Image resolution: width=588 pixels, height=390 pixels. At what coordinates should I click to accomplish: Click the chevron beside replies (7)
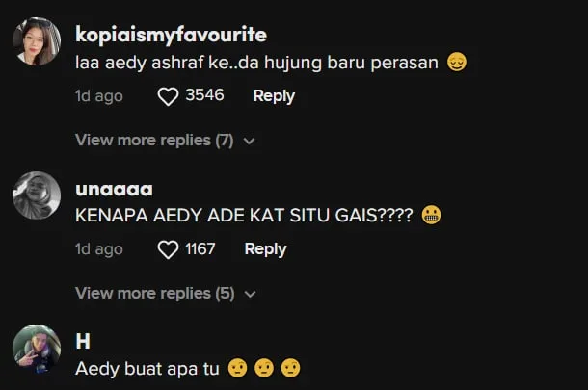click(249, 142)
